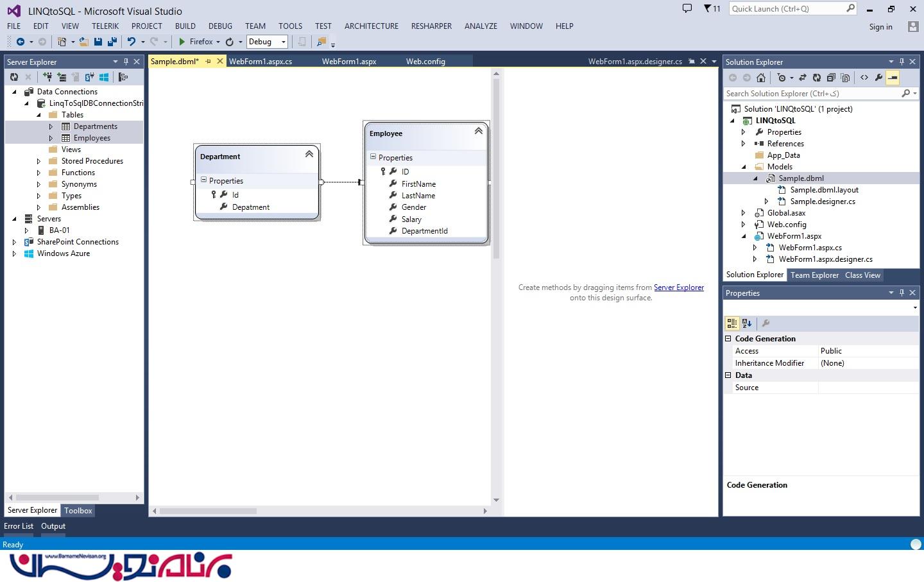924x582 pixels.
Task: Switch to the Toolbox tab
Action: pyautogui.click(x=78, y=511)
